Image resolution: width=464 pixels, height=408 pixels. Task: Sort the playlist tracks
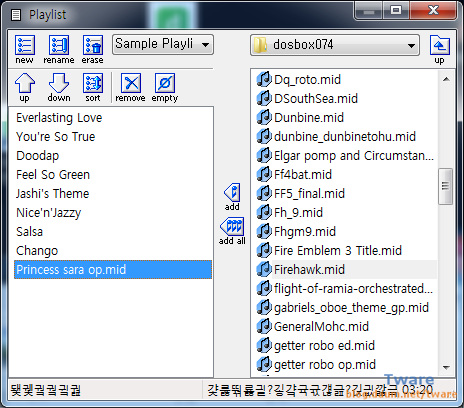(x=93, y=88)
